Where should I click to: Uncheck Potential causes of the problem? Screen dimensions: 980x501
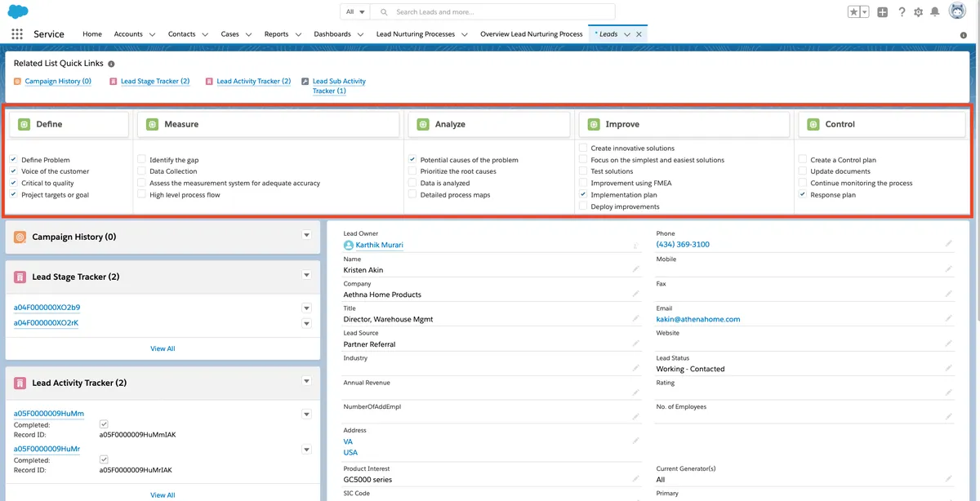[x=413, y=160]
